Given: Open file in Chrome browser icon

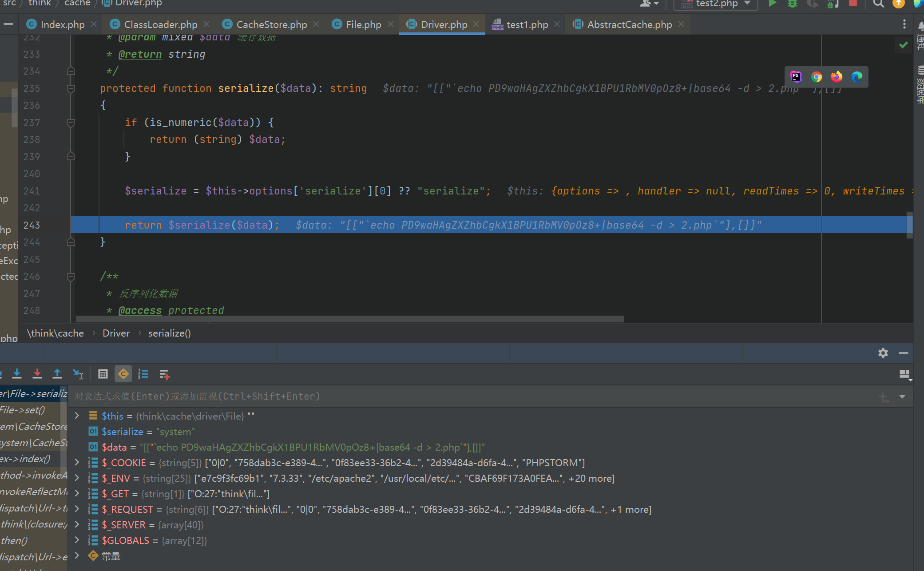Looking at the screenshot, I should point(817,77).
